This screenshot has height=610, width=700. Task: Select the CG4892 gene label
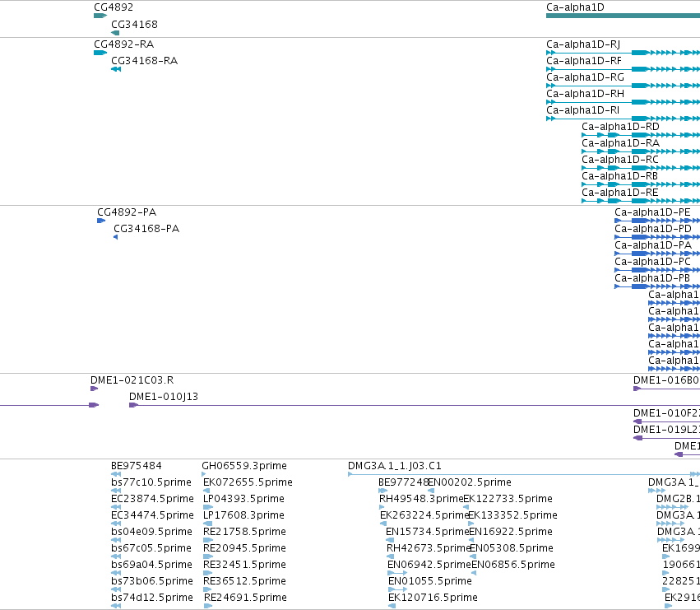pyautogui.click(x=114, y=7)
